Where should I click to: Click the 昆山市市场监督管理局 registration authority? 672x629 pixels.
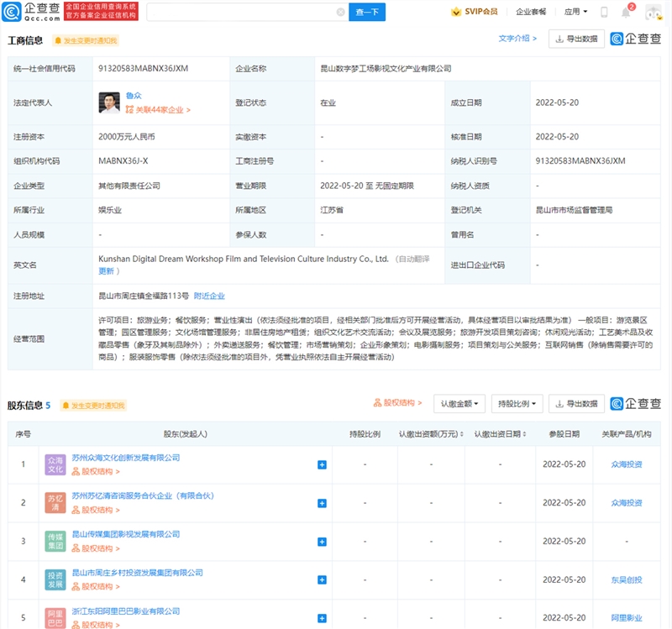click(574, 210)
